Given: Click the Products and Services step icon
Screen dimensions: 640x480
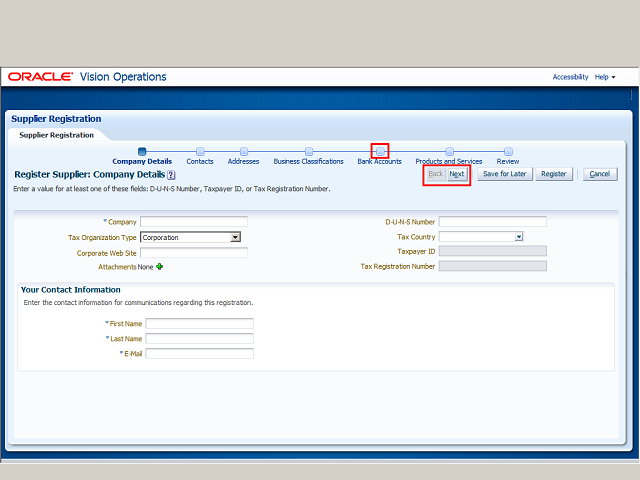Looking at the screenshot, I should (449, 151).
